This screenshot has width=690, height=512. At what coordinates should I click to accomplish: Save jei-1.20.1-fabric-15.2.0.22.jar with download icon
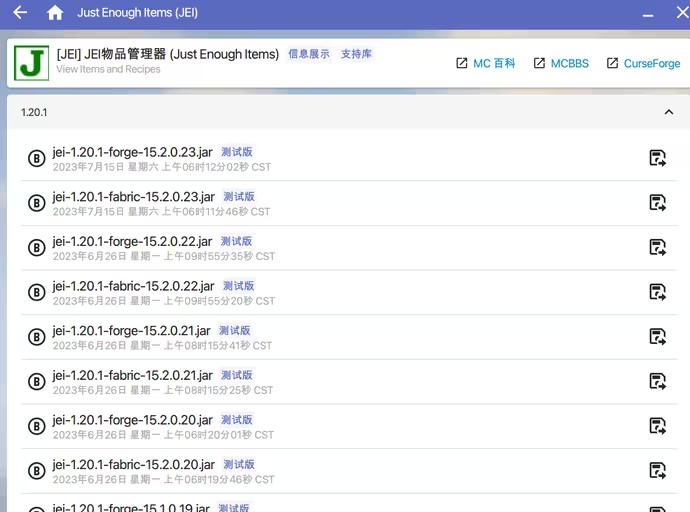click(657, 292)
